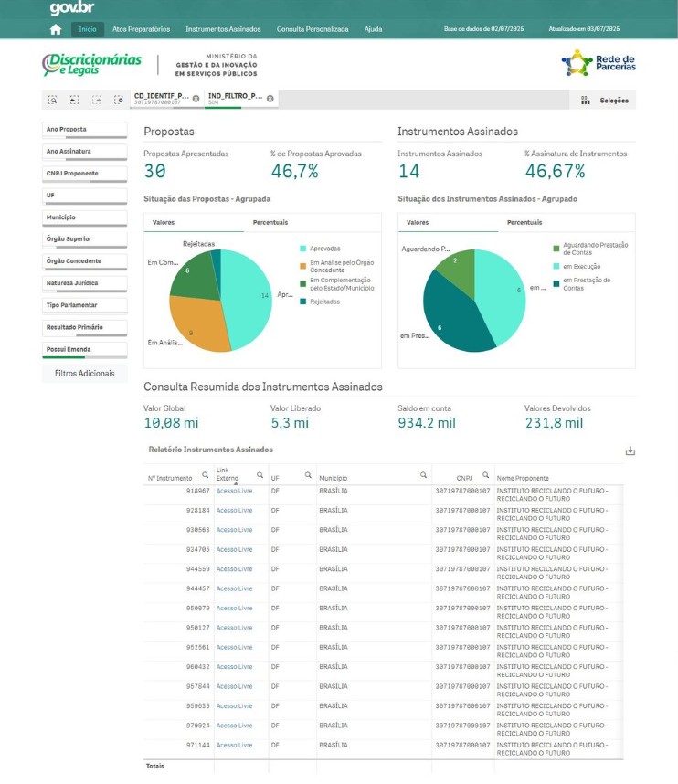Viewport: 678px width, 784px height.
Task: Search the Município column
Action: tap(423, 475)
